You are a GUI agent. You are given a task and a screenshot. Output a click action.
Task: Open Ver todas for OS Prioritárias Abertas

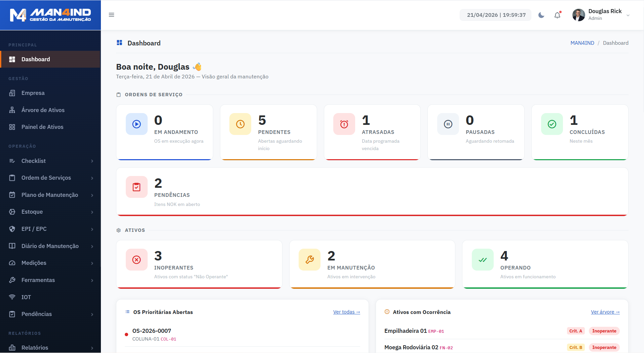[346, 312]
